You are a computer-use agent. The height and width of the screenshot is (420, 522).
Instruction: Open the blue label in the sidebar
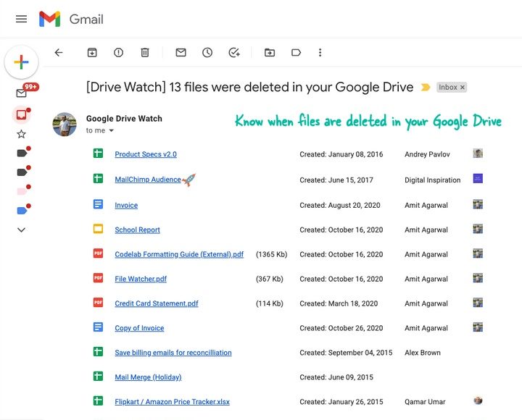[23, 210]
